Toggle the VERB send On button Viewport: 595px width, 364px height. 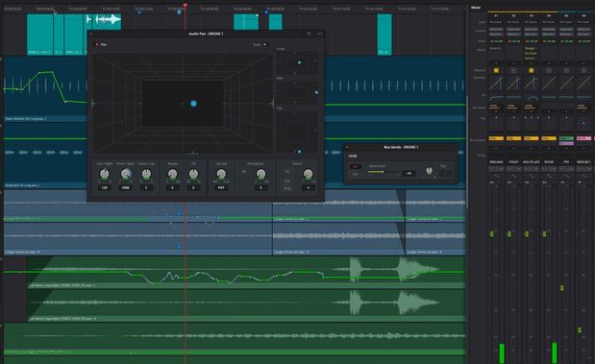356,166
